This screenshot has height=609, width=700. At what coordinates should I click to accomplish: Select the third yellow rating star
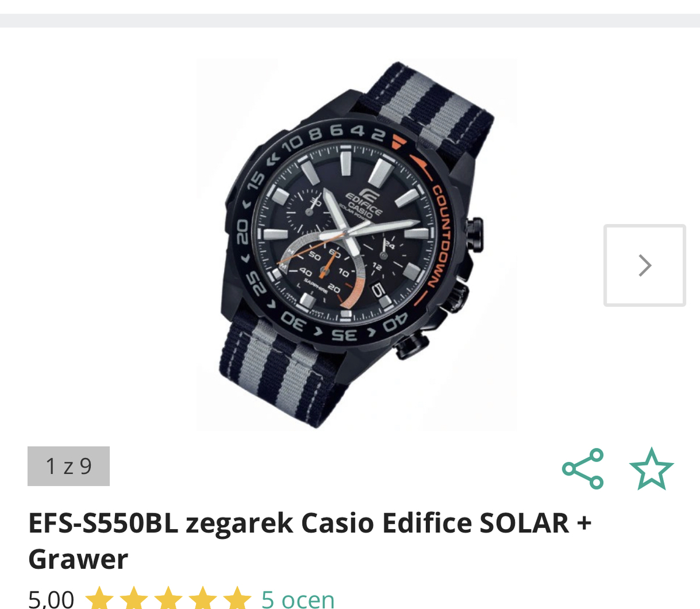click(169, 599)
